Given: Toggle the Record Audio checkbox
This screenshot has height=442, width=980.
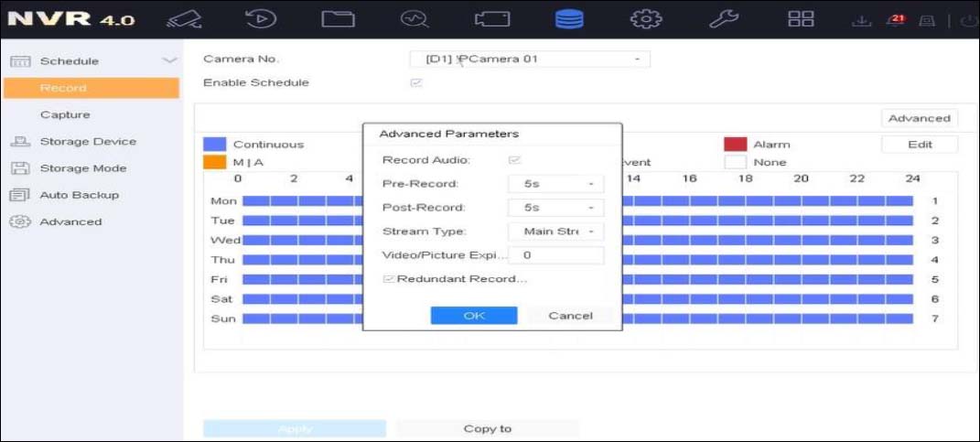Looking at the screenshot, I should (515, 160).
